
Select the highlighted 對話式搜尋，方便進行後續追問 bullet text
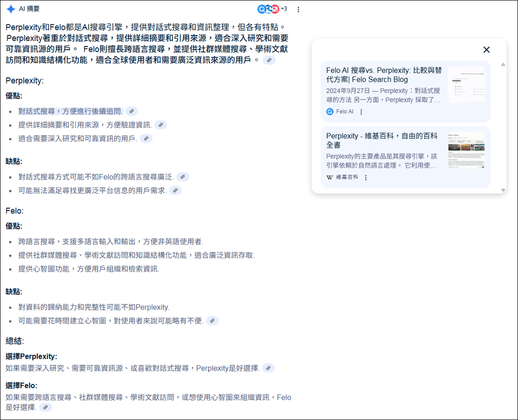click(70, 111)
